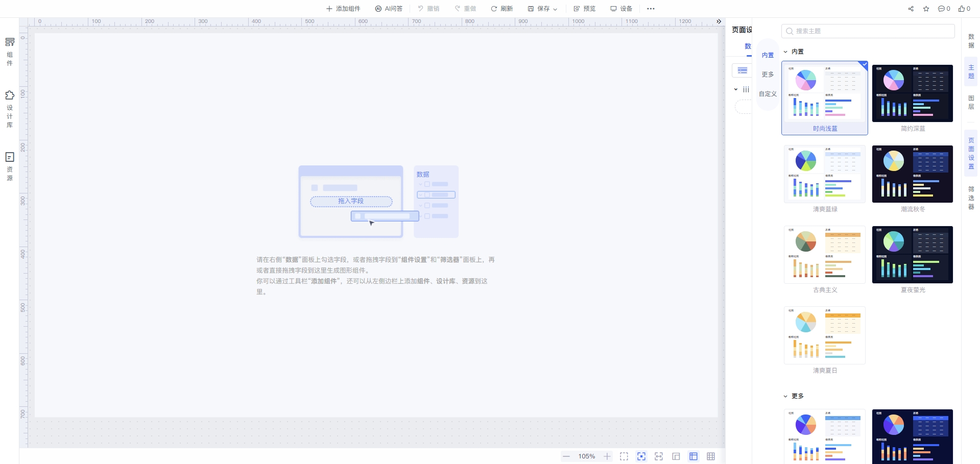Click the fit-width canvas icon
This screenshot has width=980, height=464.
(659, 456)
